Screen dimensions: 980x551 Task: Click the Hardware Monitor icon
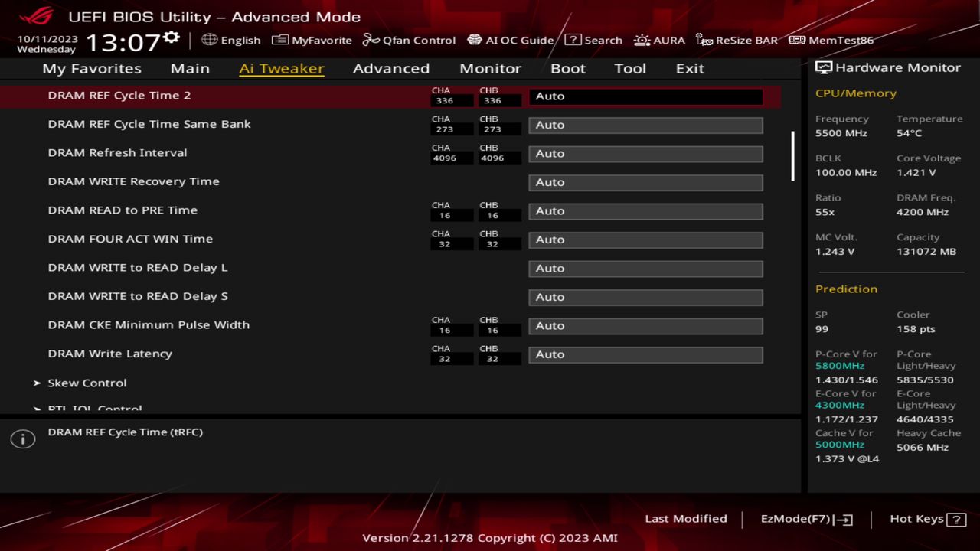(x=824, y=67)
